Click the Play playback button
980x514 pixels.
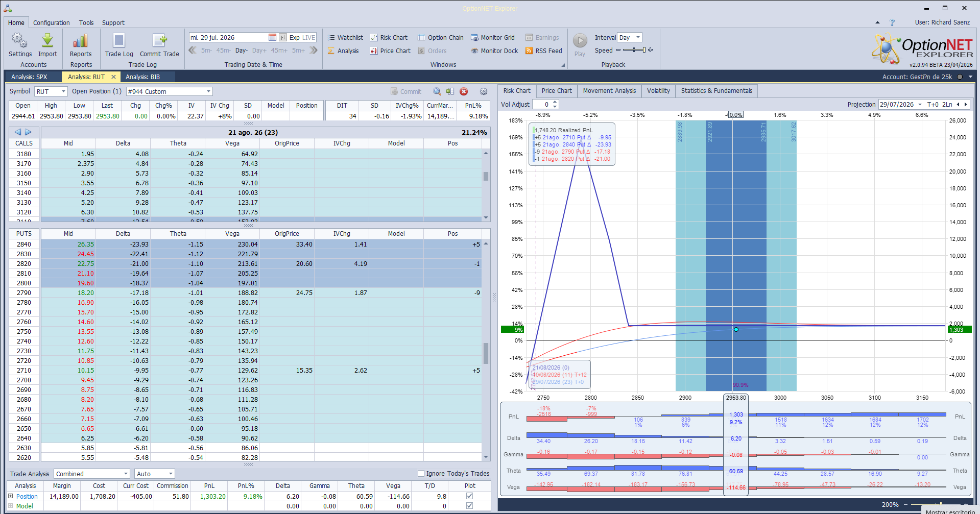580,45
